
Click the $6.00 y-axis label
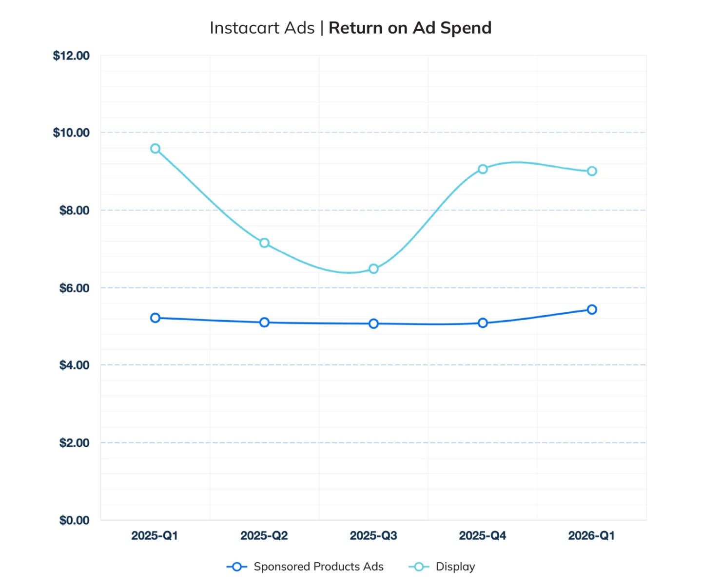point(74,288)
